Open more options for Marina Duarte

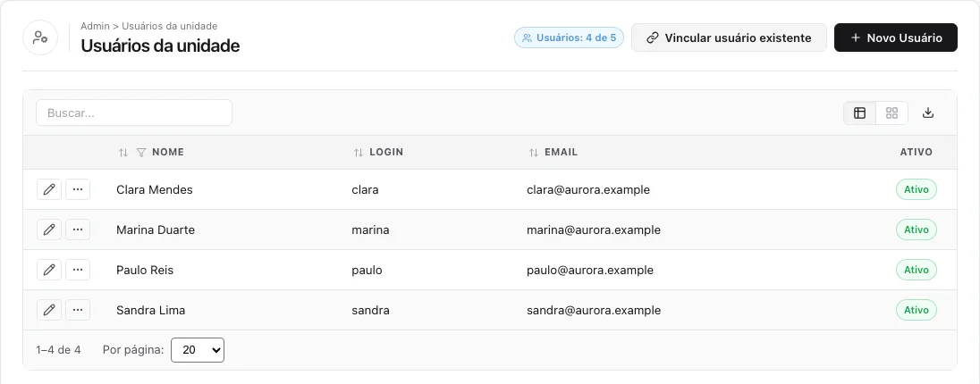pos(78,230)
